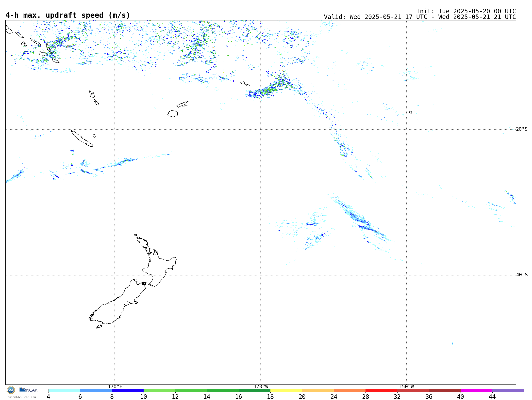Pick the light green 10–12 swatch

coord(159,391)
